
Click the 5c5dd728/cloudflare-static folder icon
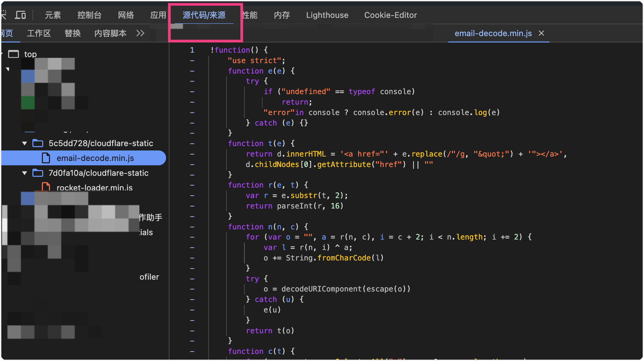38,143
